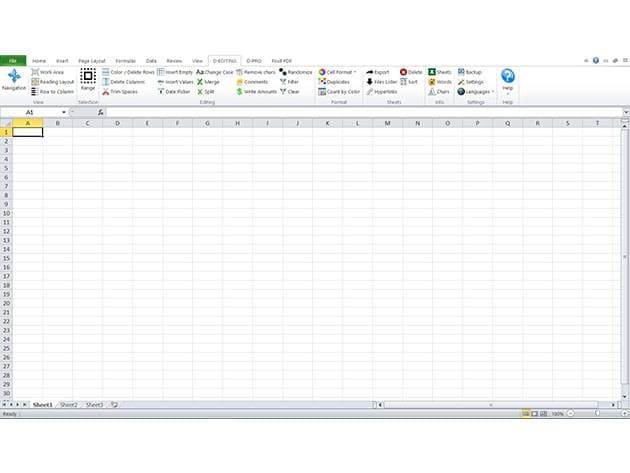Click the zoom slider in status bar
The image size is (630, 473).
(598, 413)
